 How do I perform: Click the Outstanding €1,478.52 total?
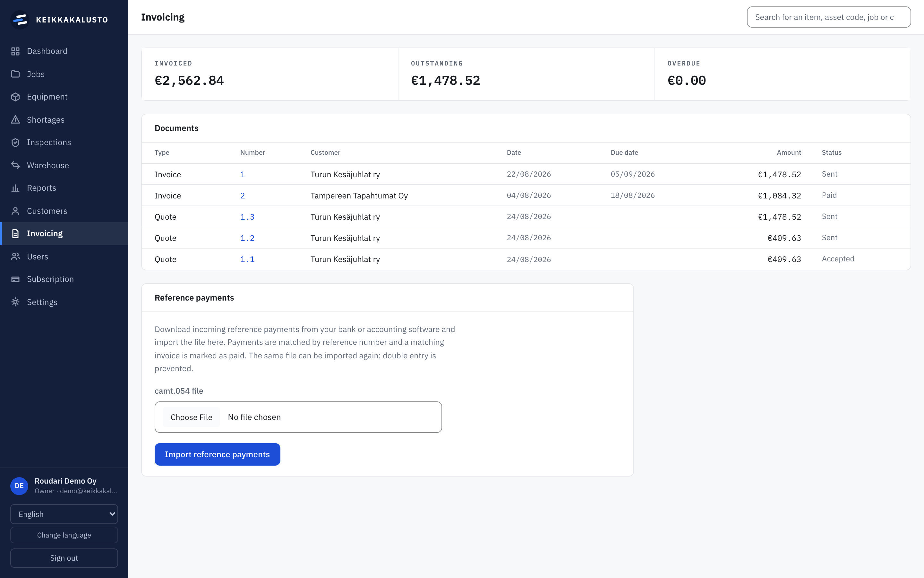(x=446, y=81)
